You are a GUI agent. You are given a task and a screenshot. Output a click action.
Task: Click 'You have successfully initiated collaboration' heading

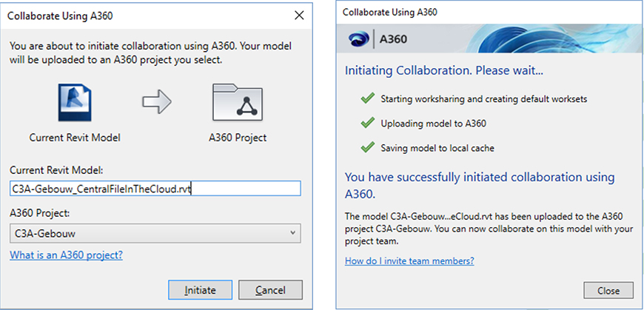(480, 186)
